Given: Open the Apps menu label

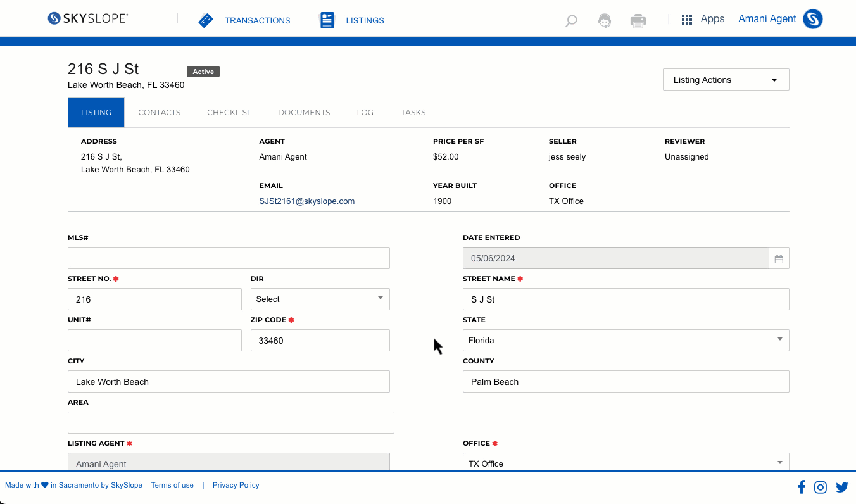Looking at the screenshot, I should click(712, 19).
